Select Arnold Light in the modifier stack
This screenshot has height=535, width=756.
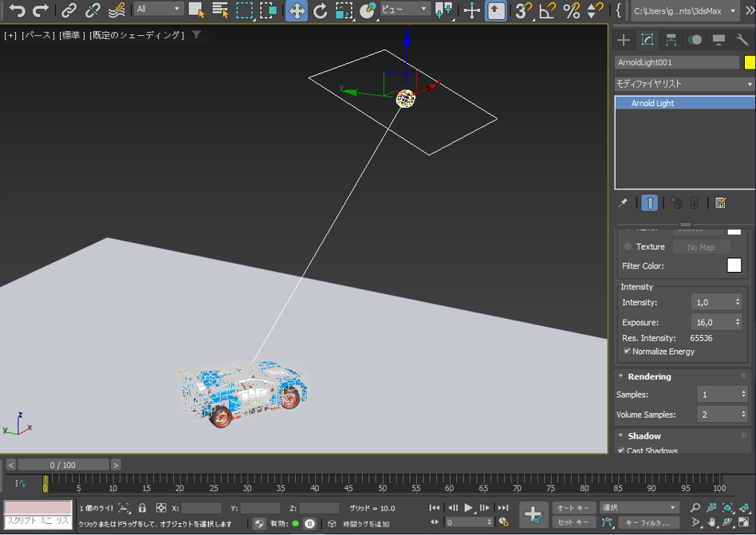[652, 104]
